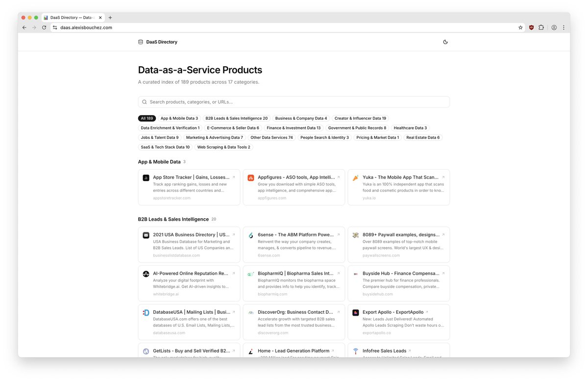The width and height of the screenshot is (588, 381).
Task: Bookmark page with star icon
Action: (x=520, y=27)
